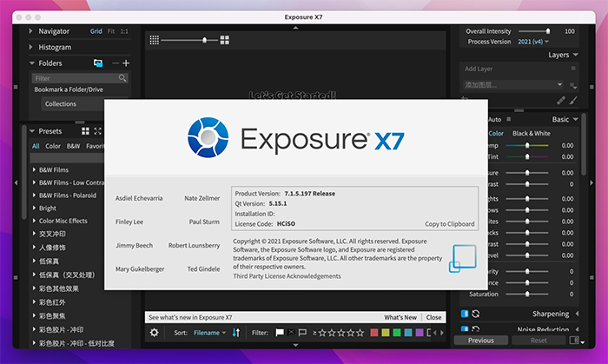This screenshot has width=608, height=364.
Task: Click the copy squares icon in About dialog
Action: 462,258
